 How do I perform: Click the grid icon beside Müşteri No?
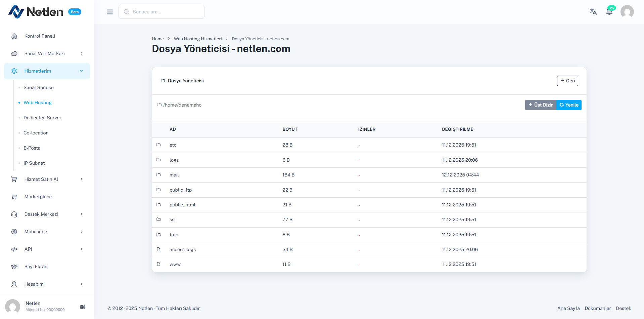82,307
